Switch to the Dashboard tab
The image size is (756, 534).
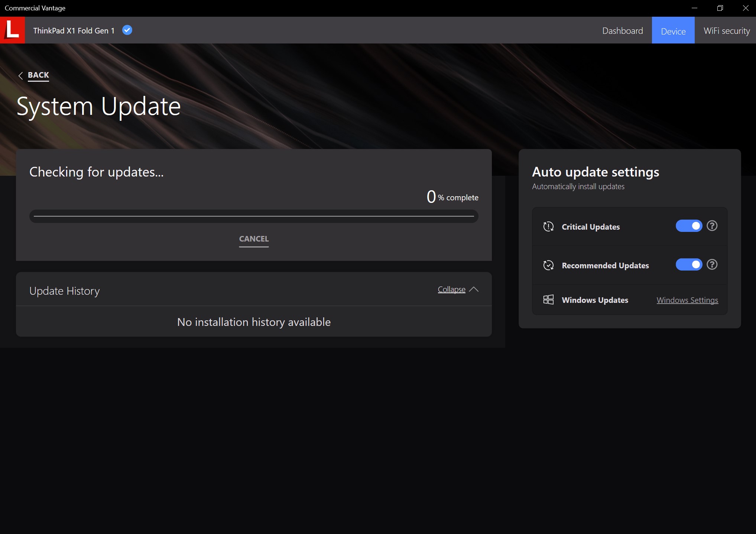622,31
